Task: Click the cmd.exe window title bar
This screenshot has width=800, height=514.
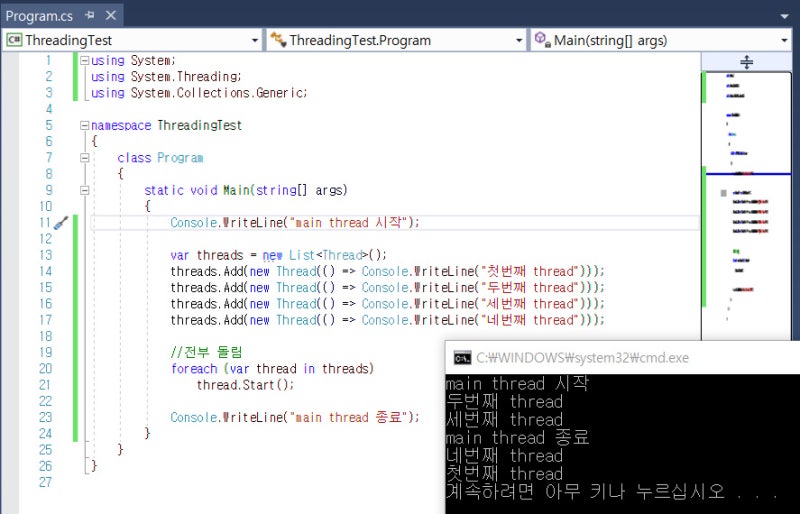Action: (x=620, y=357)
